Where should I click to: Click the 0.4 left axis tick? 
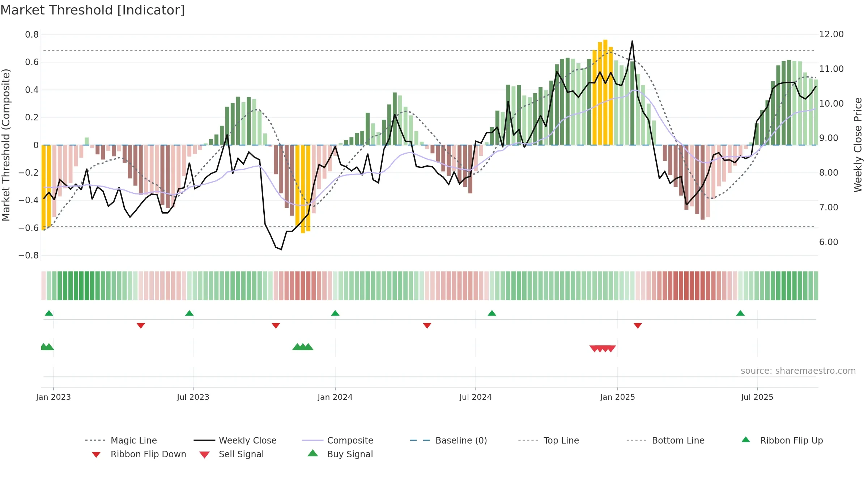[32, 90]
